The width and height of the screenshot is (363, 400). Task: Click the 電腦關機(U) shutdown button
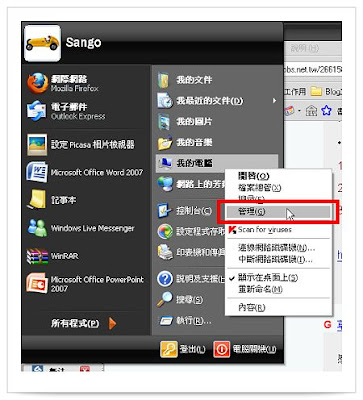[x=245, y=349]
